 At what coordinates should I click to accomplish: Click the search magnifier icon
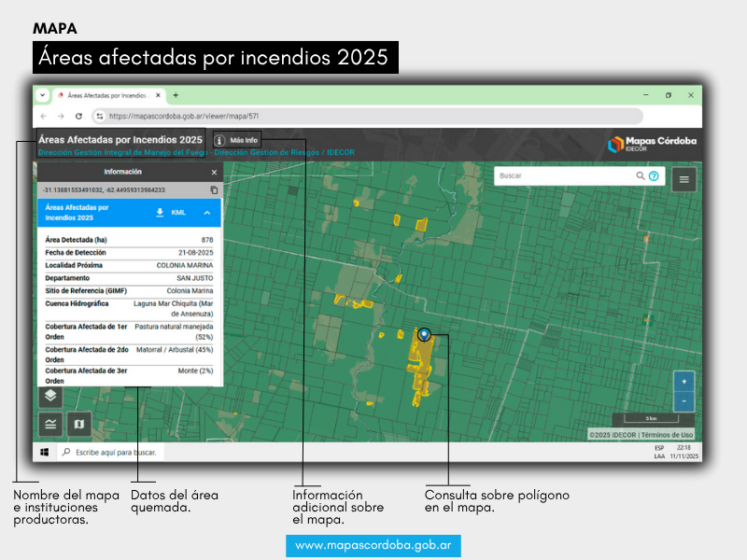click(641, 175)
